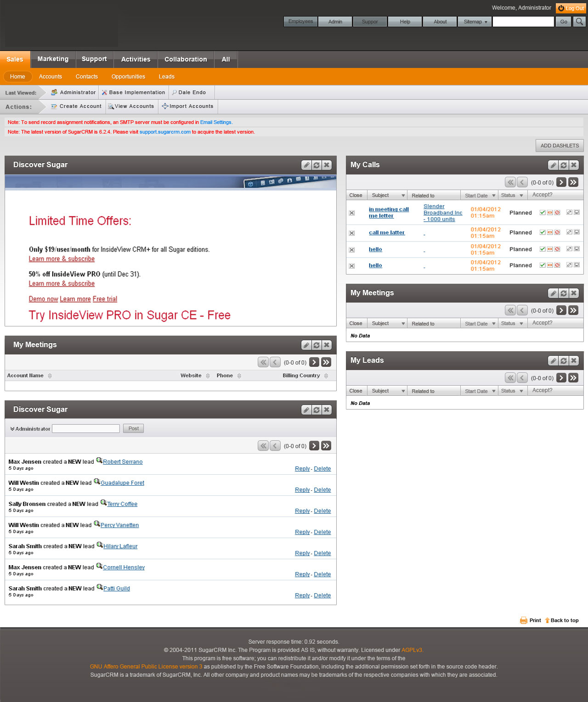Click into the header search field
The height and width of the screenshot is (702, 588).
pyautogui.click(x=523, y=22)
